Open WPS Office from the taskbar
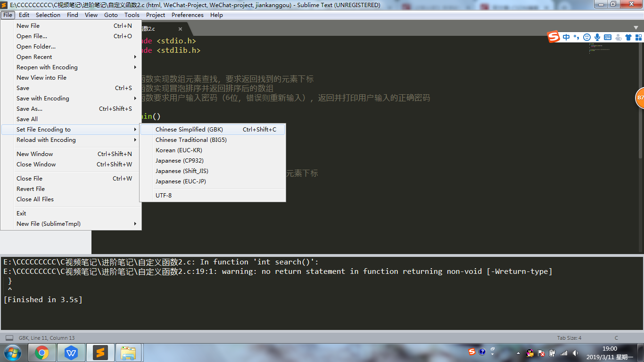The image size is (644, 362). click(x=71, y=353)
